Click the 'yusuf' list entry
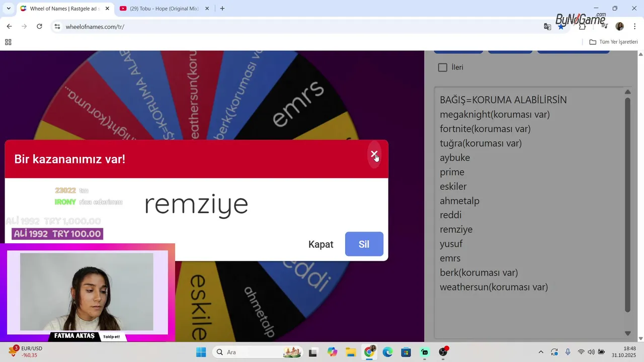This screenshot has height=362, width=644. coord(451,244)
